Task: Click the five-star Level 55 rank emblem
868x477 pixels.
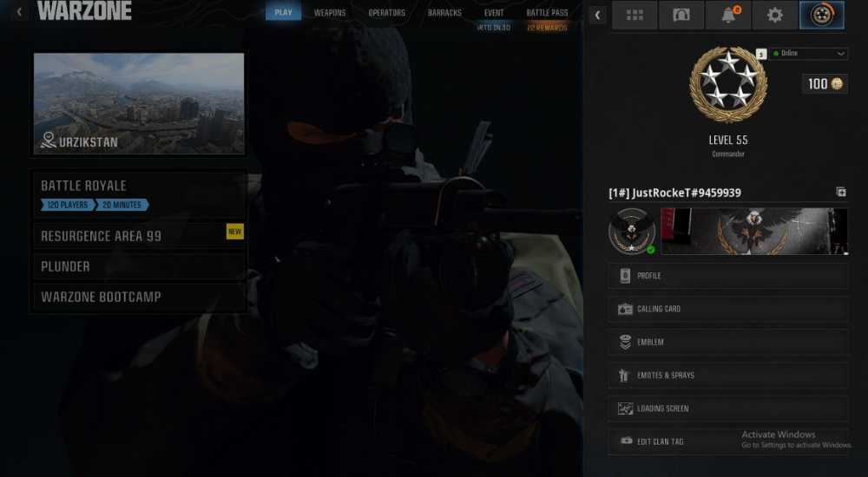Action: point(728,85)
